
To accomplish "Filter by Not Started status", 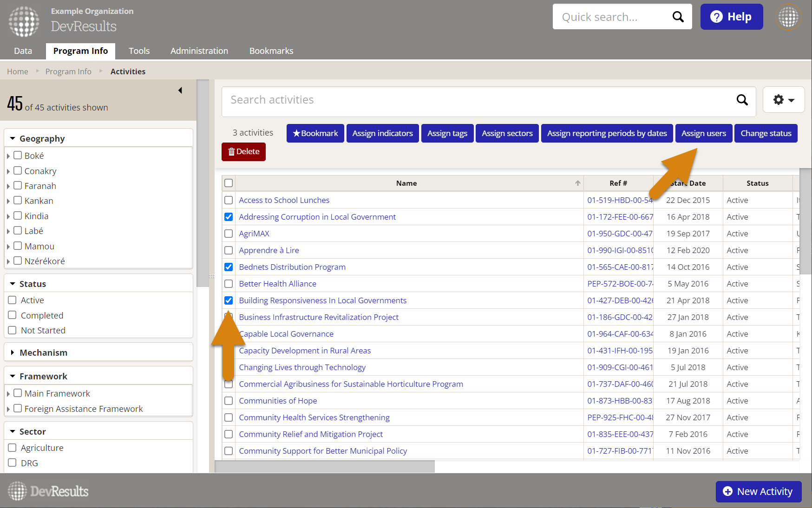I will tap(12, 330).
